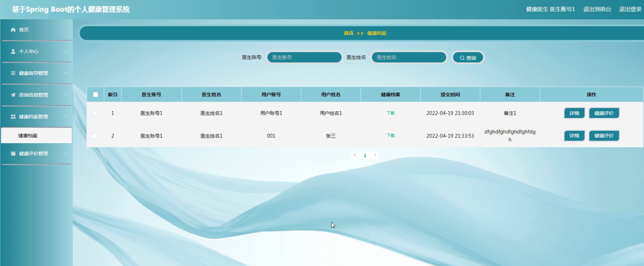Click the timestamp 2022-04-19 21:33:53
Screen dimensions: 644x266
(x=450, y=136)
